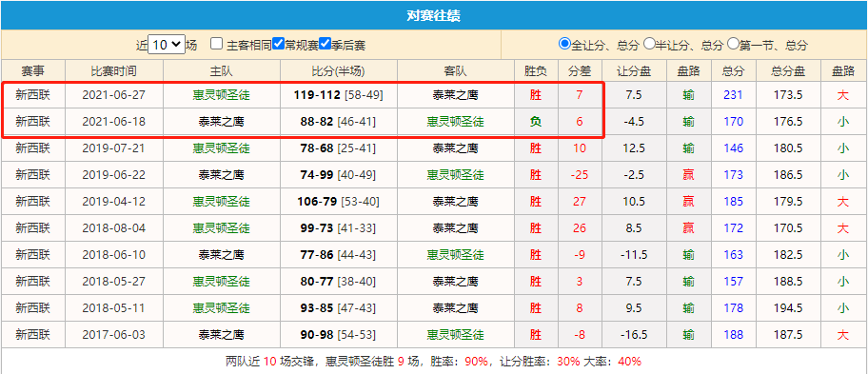868x374 pixels.
Task: Click total 188 in the 2017-06-03 row
Action: [x=734, y=334]
